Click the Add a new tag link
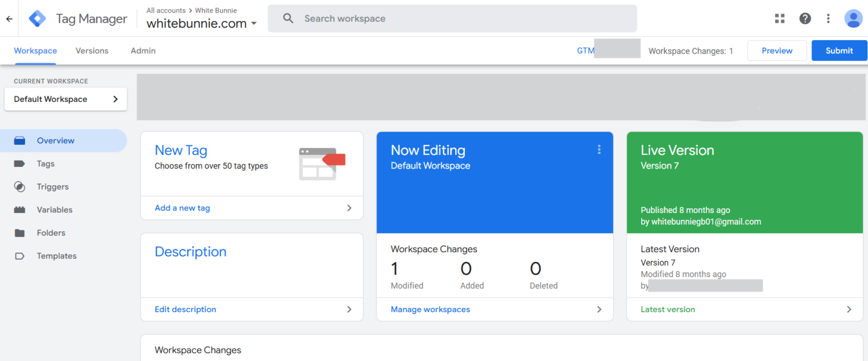This screenshot has width=868, height=361. coord(182,208)
